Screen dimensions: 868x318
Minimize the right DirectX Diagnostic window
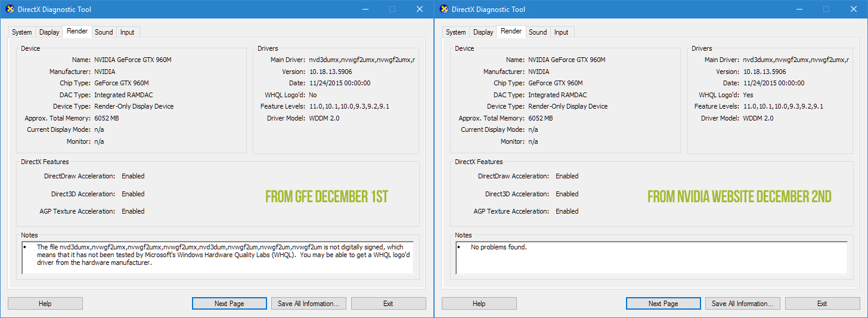[x=798, y=9]
